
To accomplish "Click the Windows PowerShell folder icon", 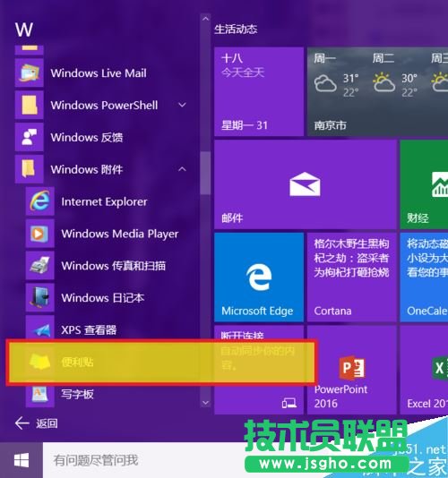I will pyautogui.click(x=30, y=105).
